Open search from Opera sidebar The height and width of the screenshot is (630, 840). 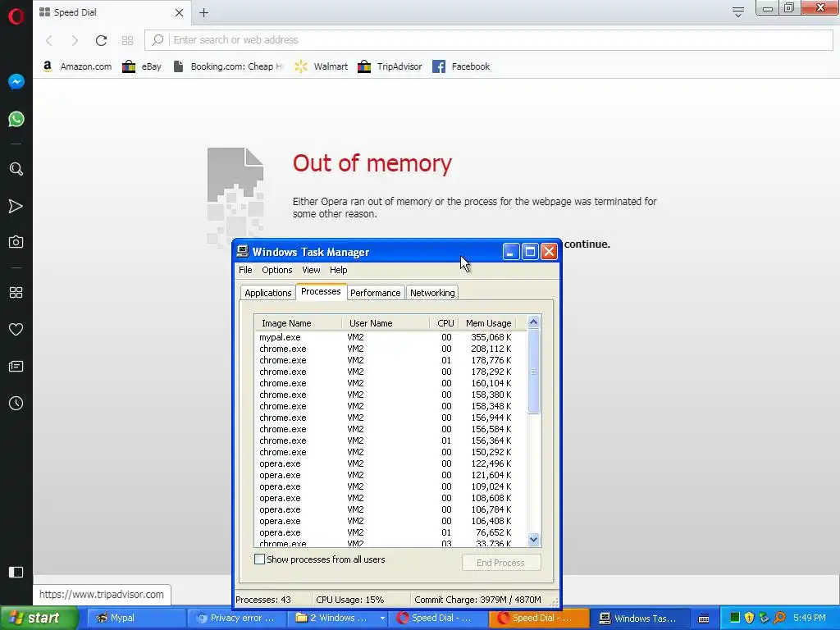16,169
